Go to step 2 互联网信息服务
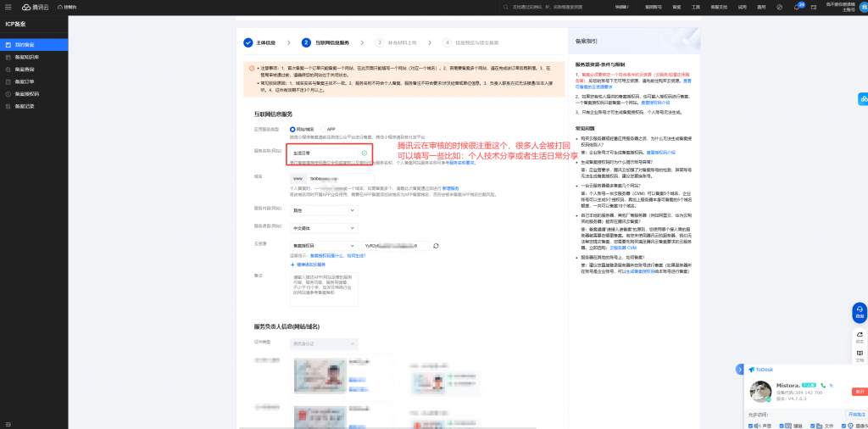 tap(326, 42)
